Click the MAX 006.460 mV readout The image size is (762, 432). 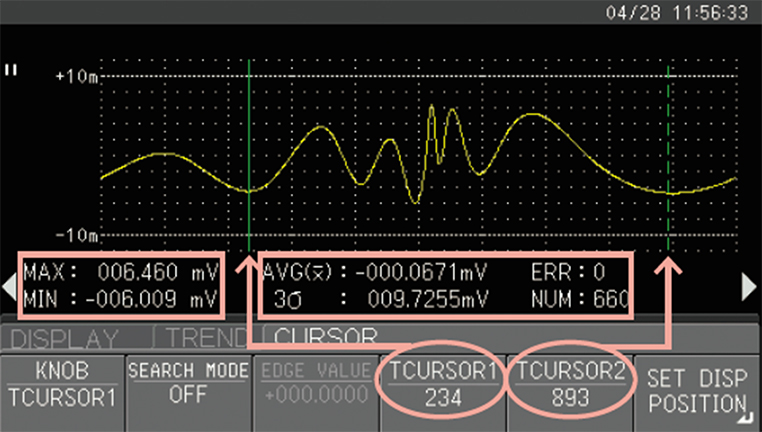tap(121, 272)
